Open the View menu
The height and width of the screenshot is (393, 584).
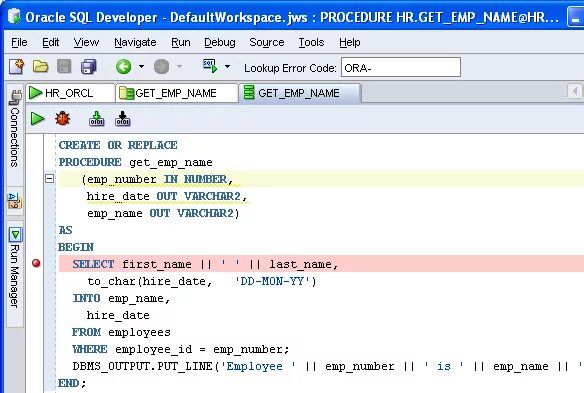[86, 42]
